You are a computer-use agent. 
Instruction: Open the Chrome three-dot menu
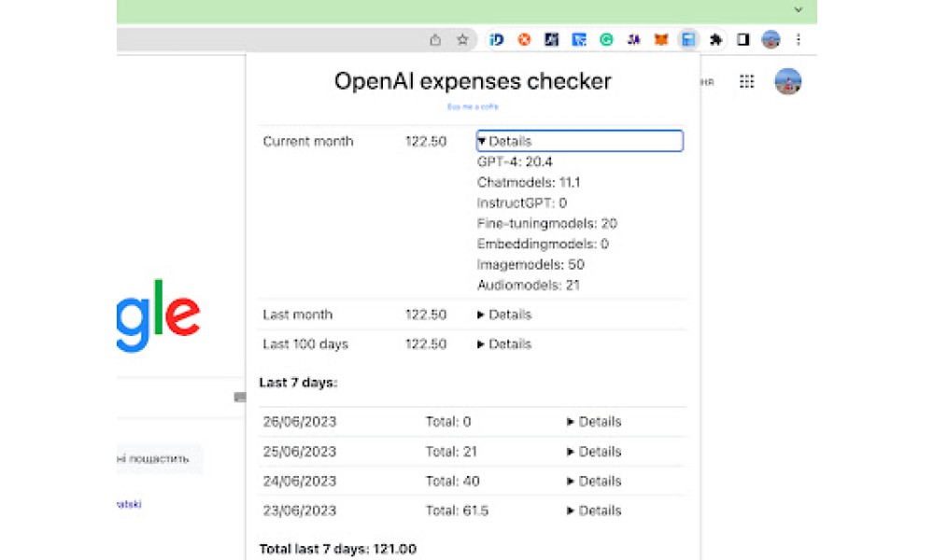click(x=799, y=40)
